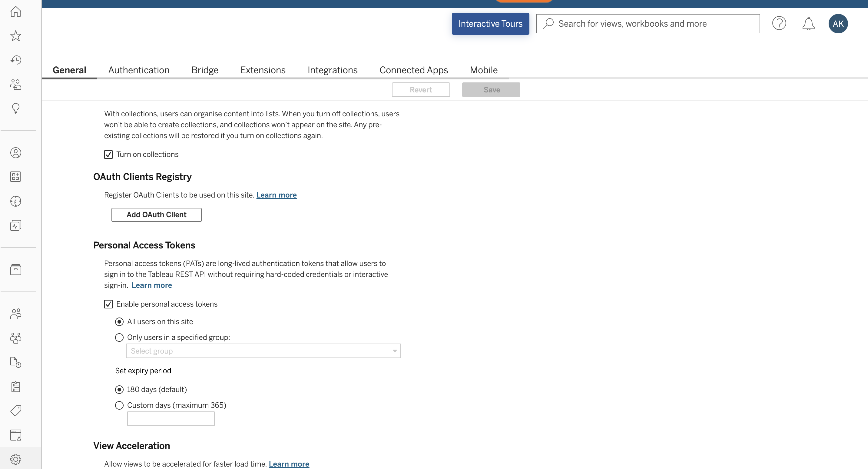Open the Connected Apps tab
The image size is (868, 469).
click(x=414, y=70)
